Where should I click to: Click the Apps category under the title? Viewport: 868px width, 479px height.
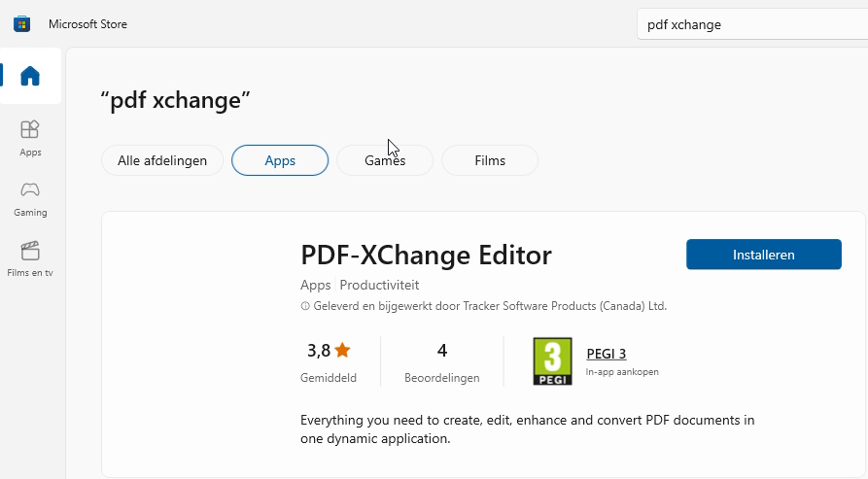pos(316,286)
